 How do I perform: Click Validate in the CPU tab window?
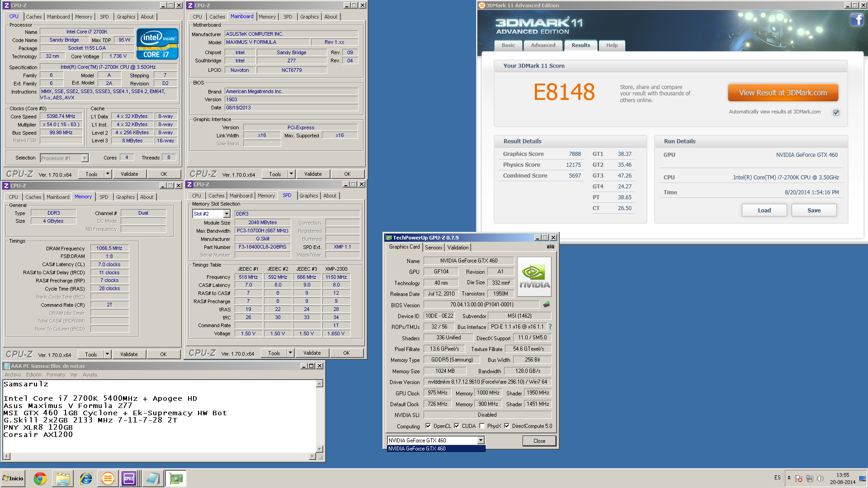tap(129, 174)
